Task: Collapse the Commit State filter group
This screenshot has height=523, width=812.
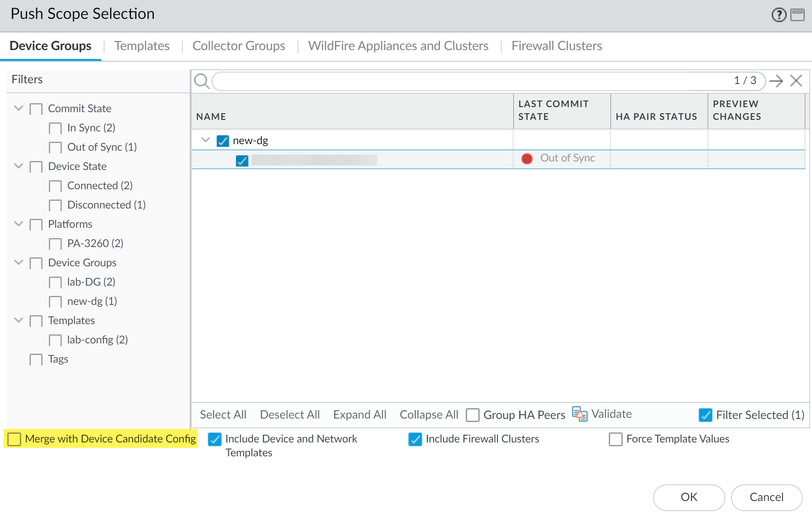Action: [19, 108]
